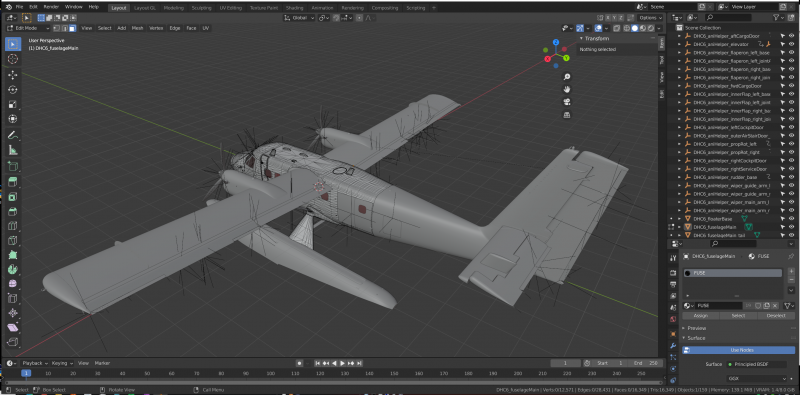Collapse the Surface panel

point(696,338)
